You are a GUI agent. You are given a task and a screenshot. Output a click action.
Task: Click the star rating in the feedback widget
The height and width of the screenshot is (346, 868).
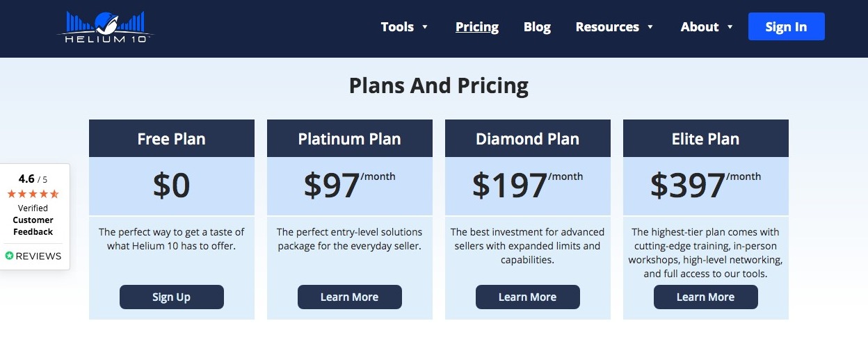pyautogui.click(x=33, y=194)
